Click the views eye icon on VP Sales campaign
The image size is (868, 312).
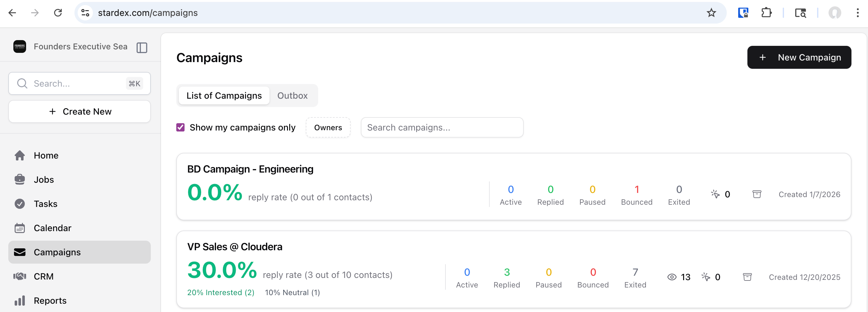coord(672,277)
